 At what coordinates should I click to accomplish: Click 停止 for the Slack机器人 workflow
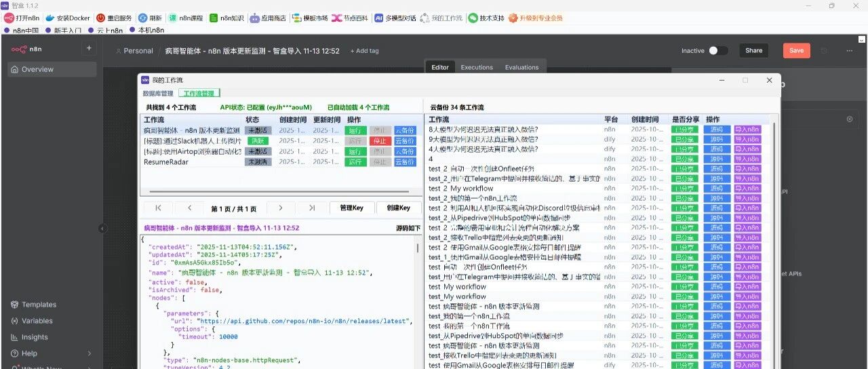click(380, 141)
